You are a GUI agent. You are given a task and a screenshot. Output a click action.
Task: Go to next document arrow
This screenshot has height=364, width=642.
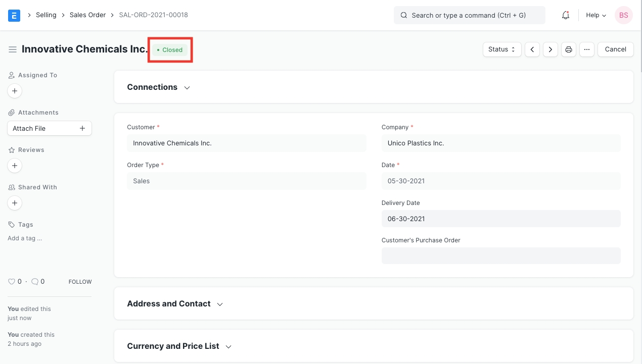551,49
